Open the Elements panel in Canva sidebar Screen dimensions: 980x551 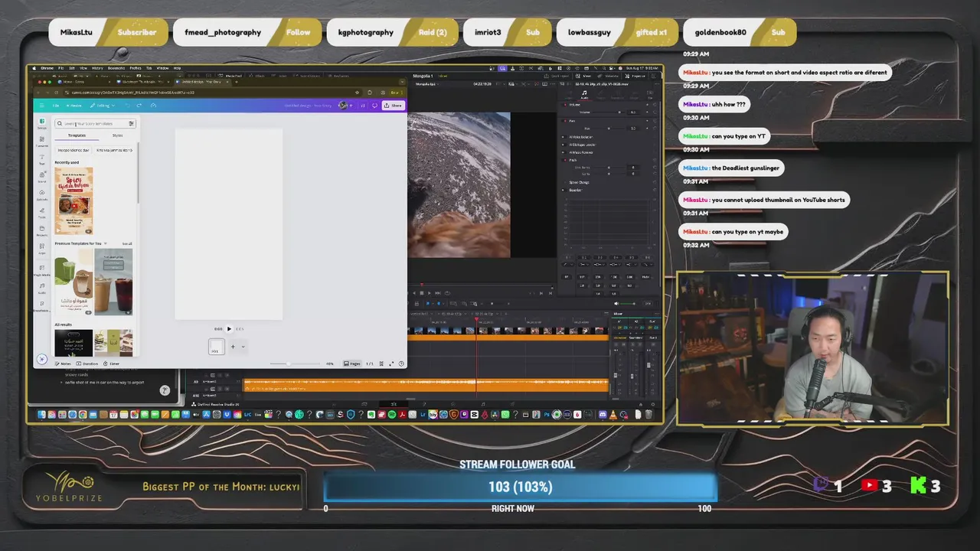[42, 142]
